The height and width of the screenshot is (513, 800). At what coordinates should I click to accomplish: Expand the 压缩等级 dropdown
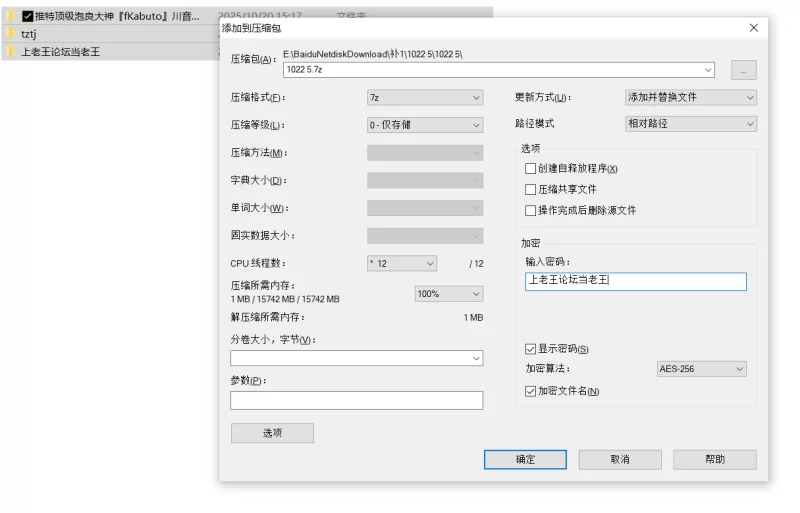(x=425, y=125)
